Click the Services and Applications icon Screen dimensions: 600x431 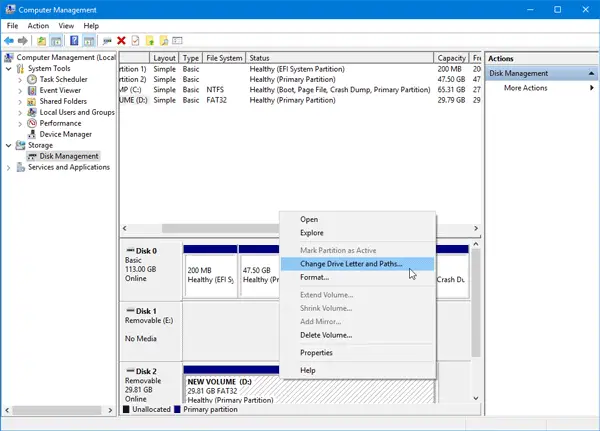[20, 167]
